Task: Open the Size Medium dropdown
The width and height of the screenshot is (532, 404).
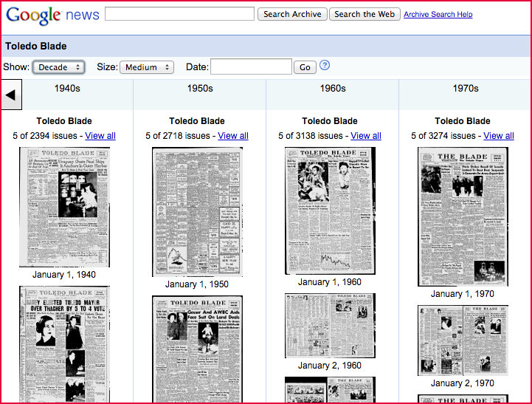Action: click(x=147, y=67)
